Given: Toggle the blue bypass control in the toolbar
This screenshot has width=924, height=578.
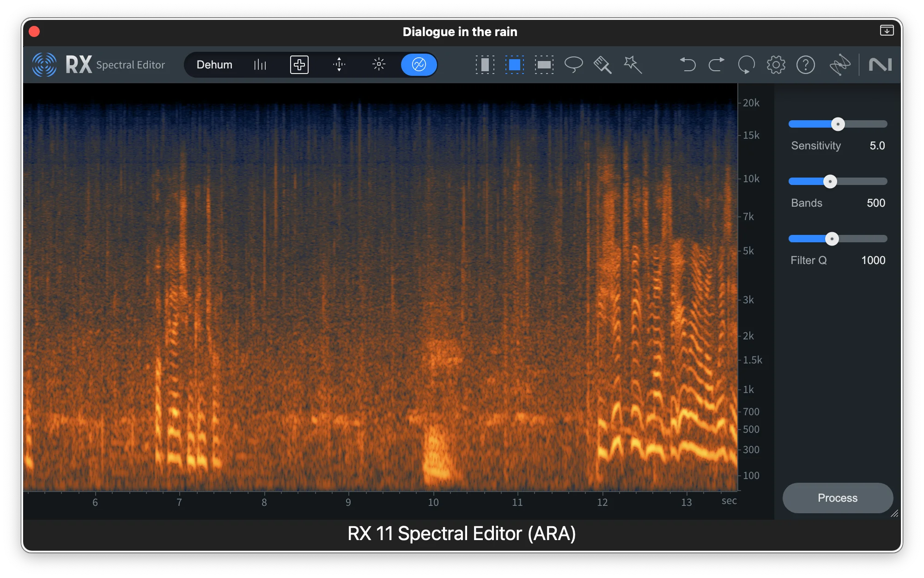Looking at the screenshot, I should click(418, 65).
